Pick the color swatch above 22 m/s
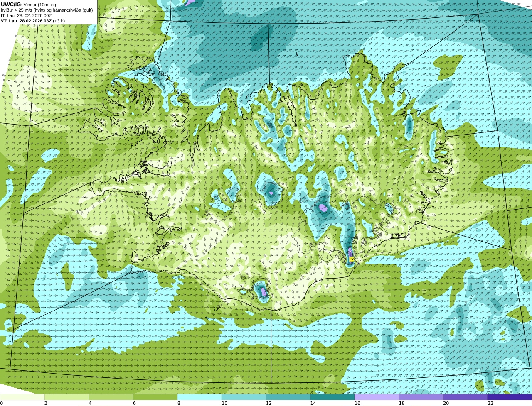 click(510, 397)
